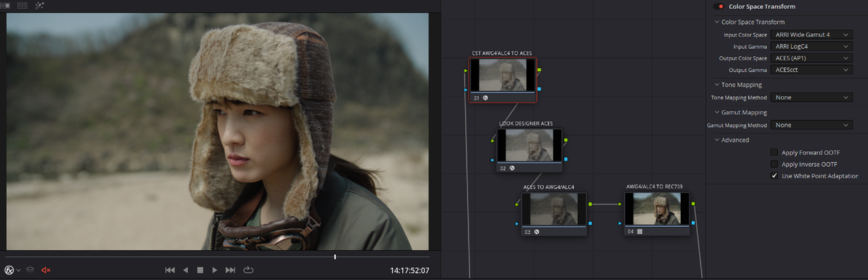Image resolution: width=868 pixels, height=280 pixels.
Task: Open Input Color Space dropdown
Action: point(811,35)
